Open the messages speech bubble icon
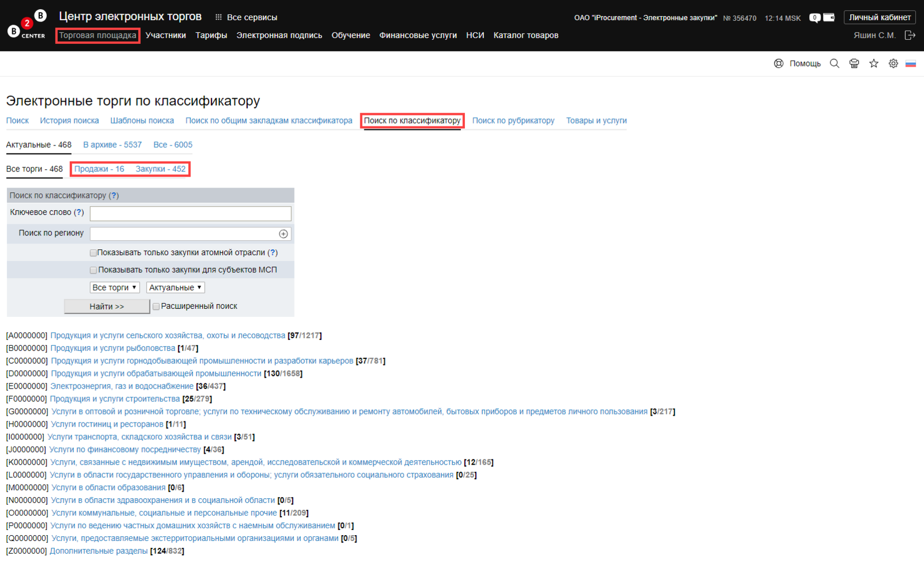The image size is (924, 564). click(814, 18)
